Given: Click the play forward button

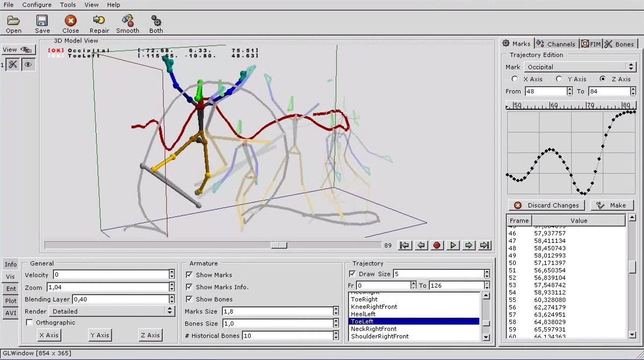Looking at the screenshot, I should point(453,246).
